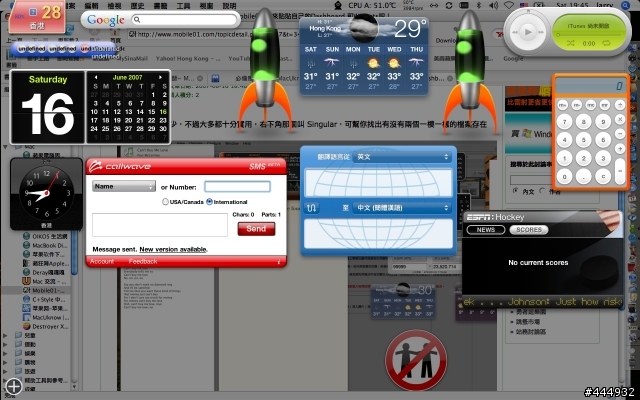Go to next month in calendar widget
The width and height of the screenshot is (640, 400).
pyautogui.click(x=160, y=77)
